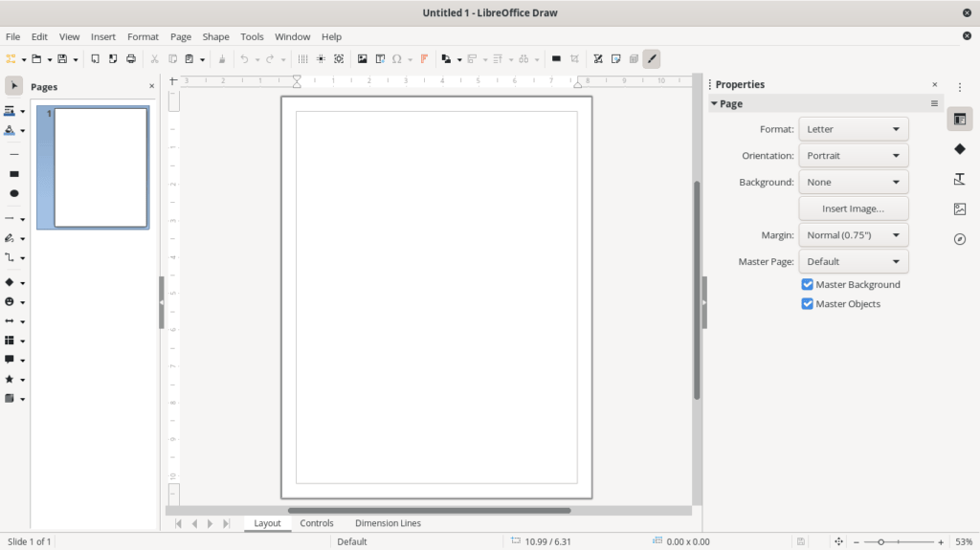Expand the Margin dropdown
980x550 pixels.
[x=853, y=235]
